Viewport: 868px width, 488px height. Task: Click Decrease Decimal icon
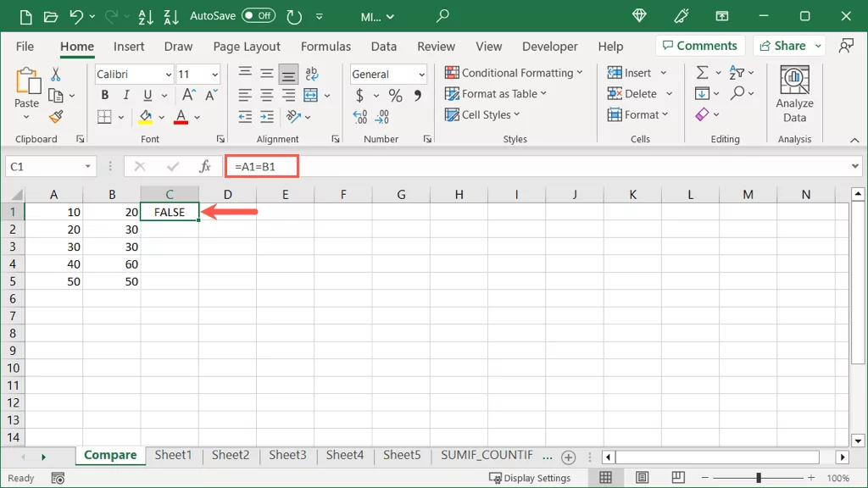[382, 117]
